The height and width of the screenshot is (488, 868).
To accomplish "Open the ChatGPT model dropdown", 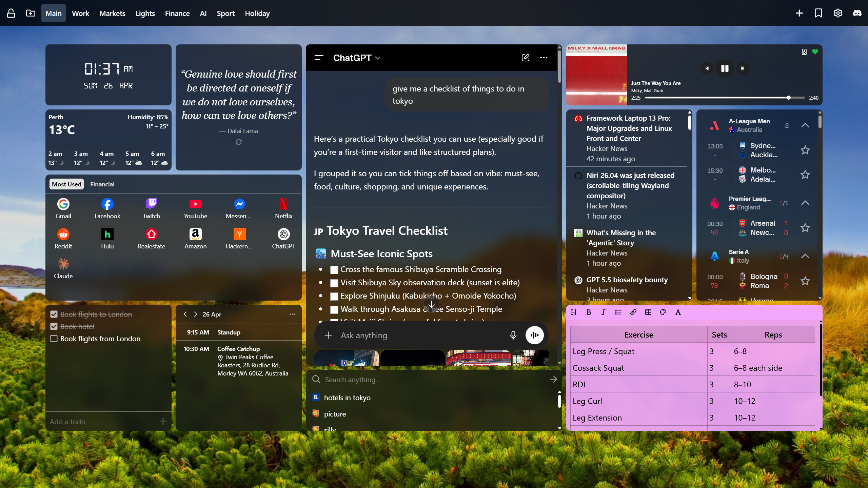I will point(357,58).
